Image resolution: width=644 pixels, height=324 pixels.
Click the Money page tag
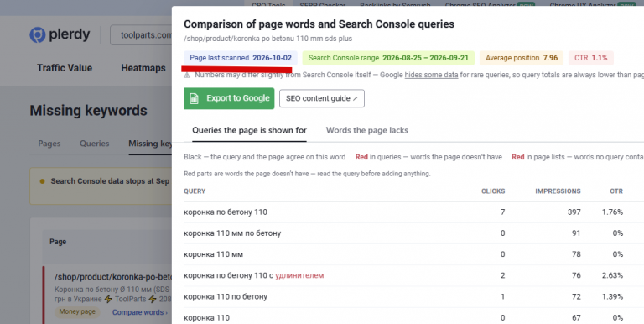tap(77, 311)
